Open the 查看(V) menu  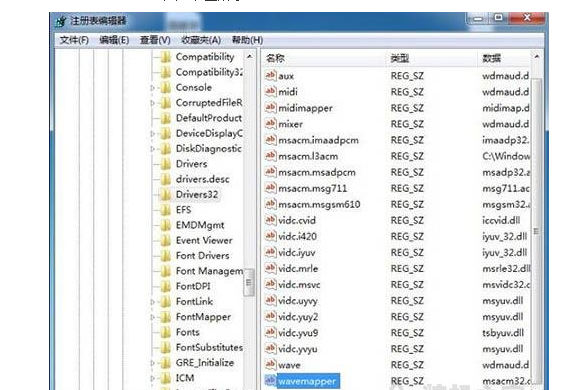pyautogui.click(x=155, y=40)
